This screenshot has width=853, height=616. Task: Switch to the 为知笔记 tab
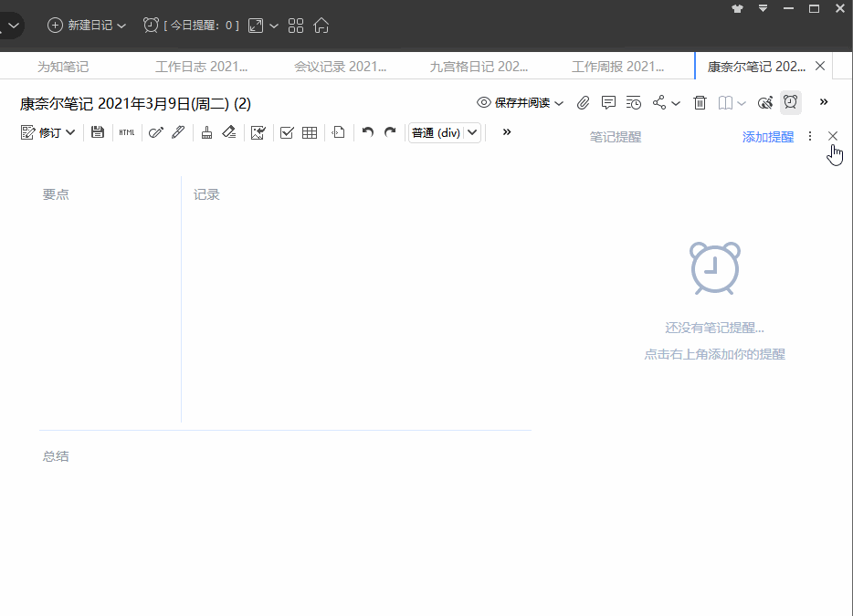63,67
